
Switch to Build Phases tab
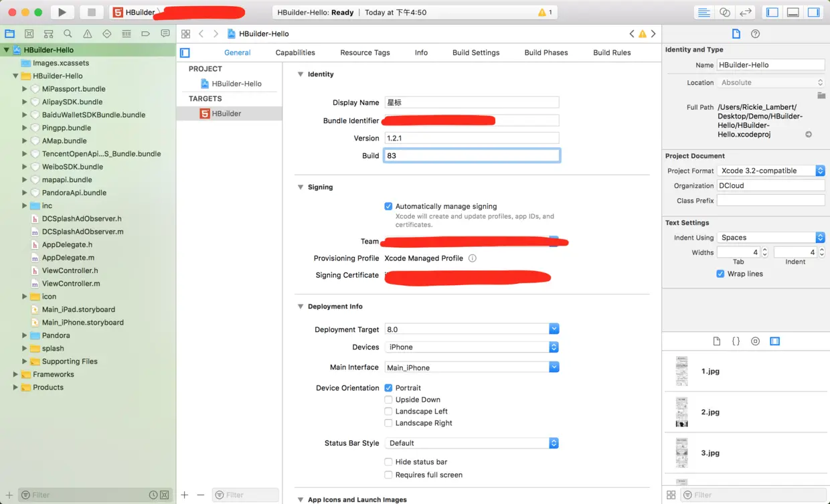click(x=546, y=52)
